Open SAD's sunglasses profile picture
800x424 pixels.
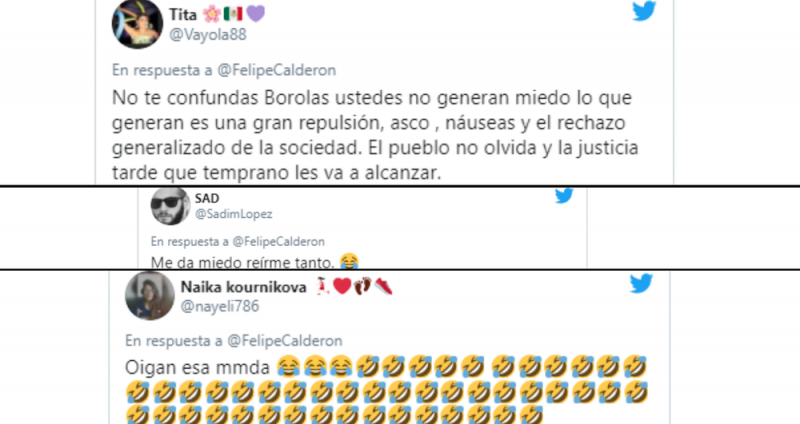click(x=170, y=206)
